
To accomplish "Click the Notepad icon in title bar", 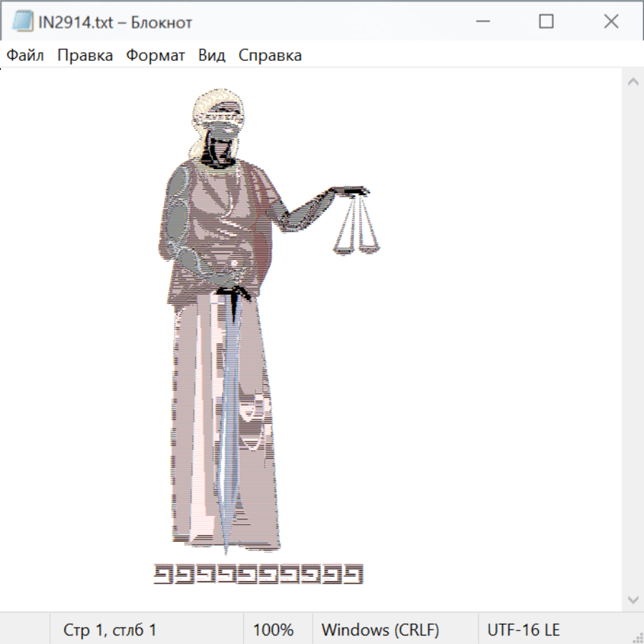I will click(22, 21).
